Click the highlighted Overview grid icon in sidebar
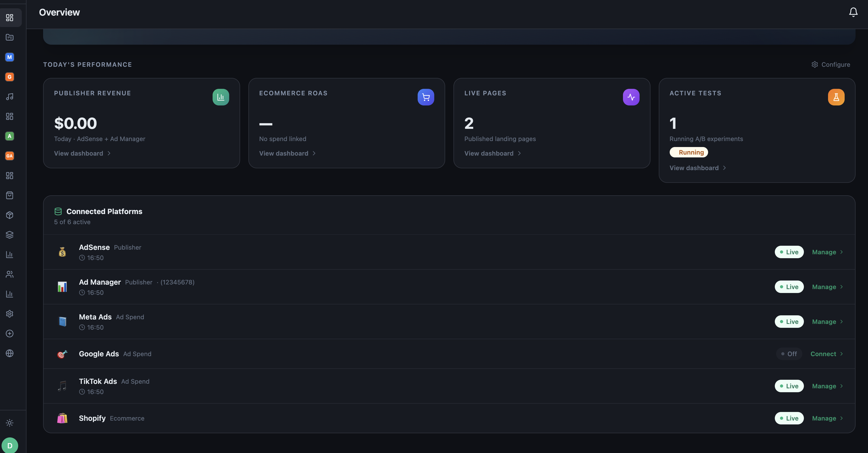This screenshot has height=453, width=868. click(10, 18)
